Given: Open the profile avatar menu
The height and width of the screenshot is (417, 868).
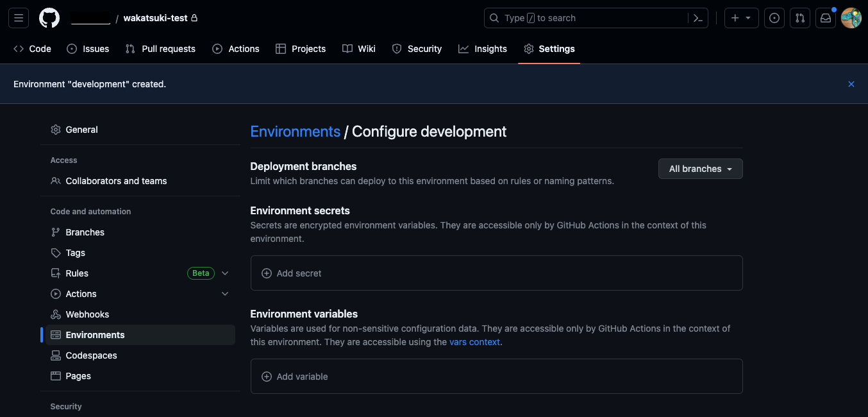Looking at the screenshot, I should click(x=851, y=18).
